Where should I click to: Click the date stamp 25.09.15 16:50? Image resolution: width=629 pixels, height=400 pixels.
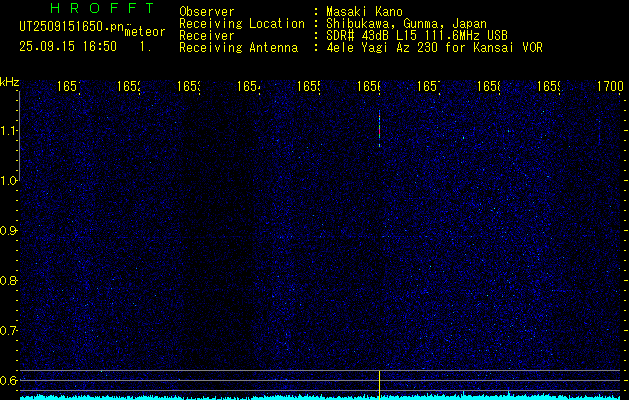(68, 47)
